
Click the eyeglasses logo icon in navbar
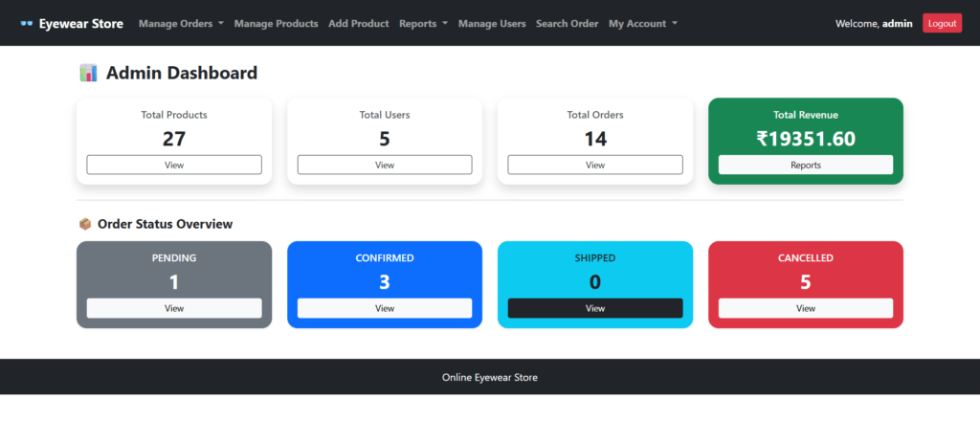(x=26, y=24)
